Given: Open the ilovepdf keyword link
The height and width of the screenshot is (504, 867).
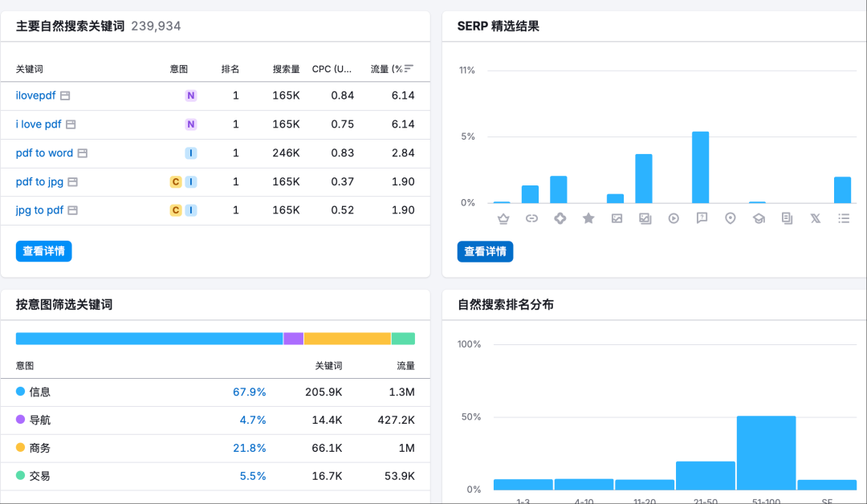Looking at the screenshot, I should [35, 96].
